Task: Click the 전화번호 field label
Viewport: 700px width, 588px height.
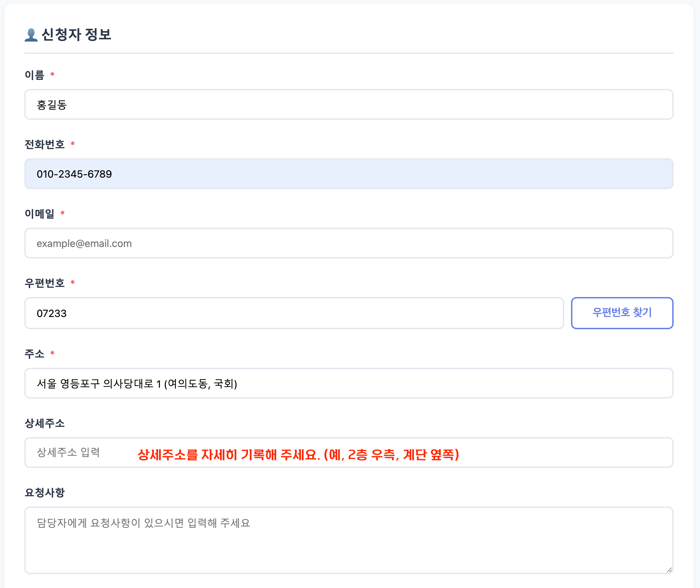Action: coord(44,144)
